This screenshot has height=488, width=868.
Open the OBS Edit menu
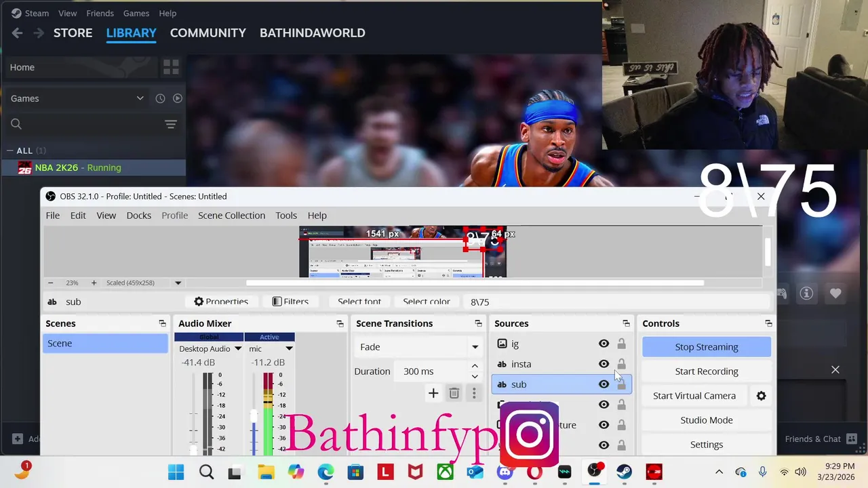(x=78, y=215)
